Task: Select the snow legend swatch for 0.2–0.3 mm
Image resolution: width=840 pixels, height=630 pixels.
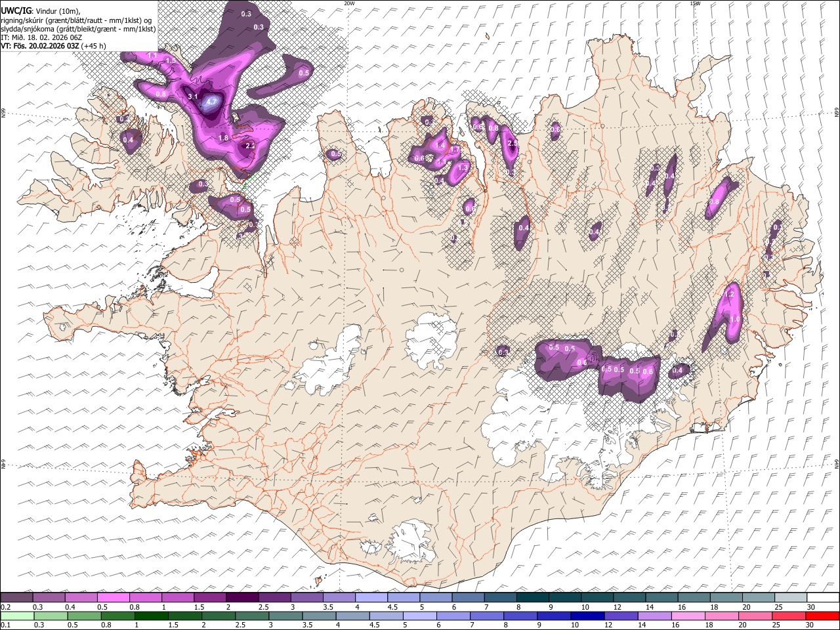Action: tap(17, 598)
